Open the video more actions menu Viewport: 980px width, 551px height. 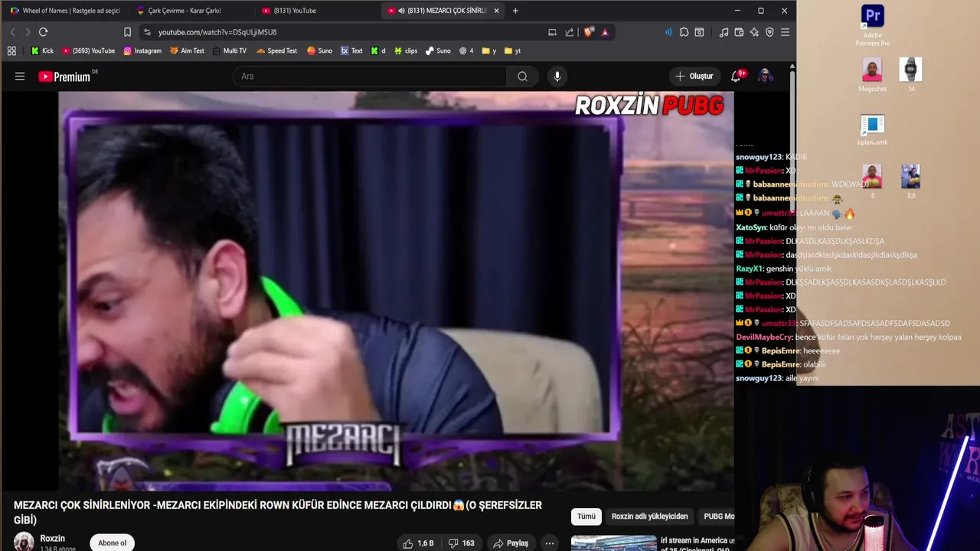pyautogui.click(x=549, y=543)
